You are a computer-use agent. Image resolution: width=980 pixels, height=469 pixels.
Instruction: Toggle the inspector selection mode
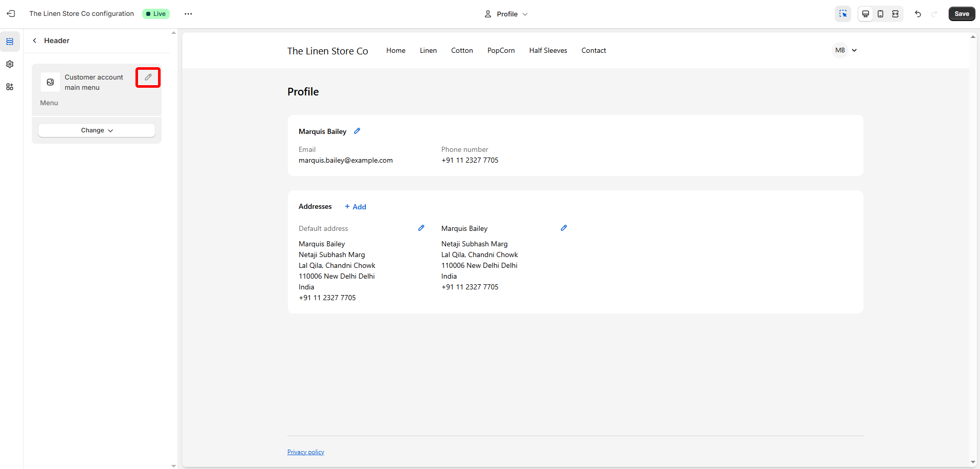click(843, 14)
